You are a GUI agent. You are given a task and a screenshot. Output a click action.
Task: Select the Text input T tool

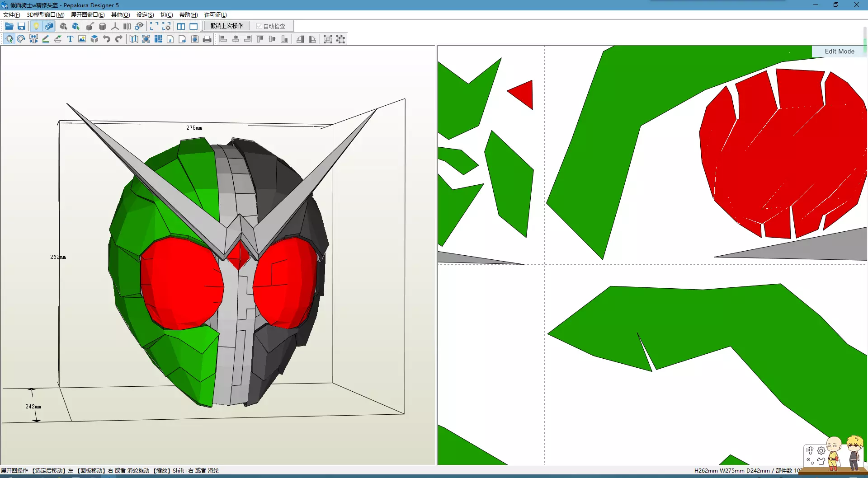point(70,39)
